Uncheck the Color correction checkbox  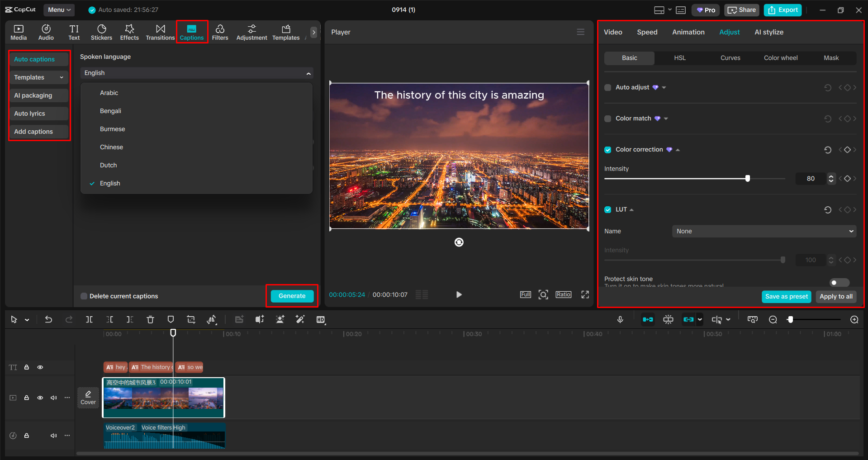click(607, 149)
